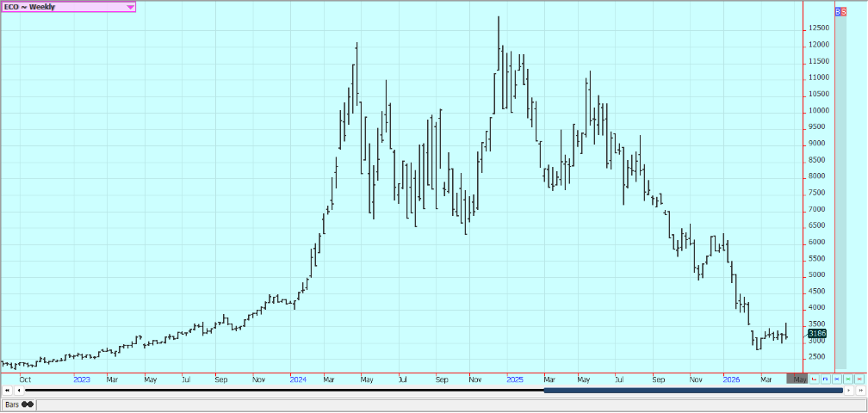
Task: Select the Bars tab at bottom
Action: point(19,404)
